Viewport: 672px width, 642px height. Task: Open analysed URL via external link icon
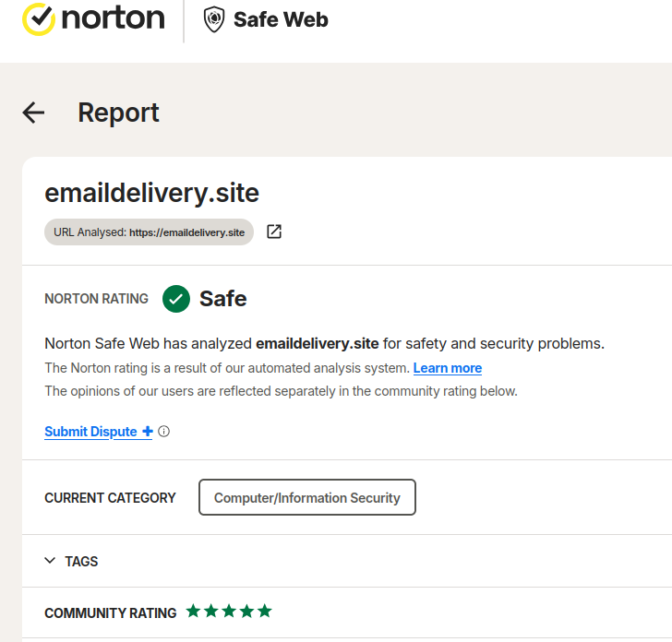pos(274,232)
